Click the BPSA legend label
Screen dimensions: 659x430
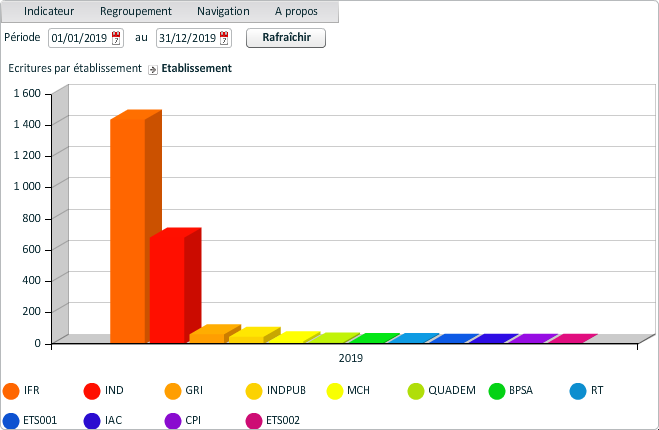521,390
